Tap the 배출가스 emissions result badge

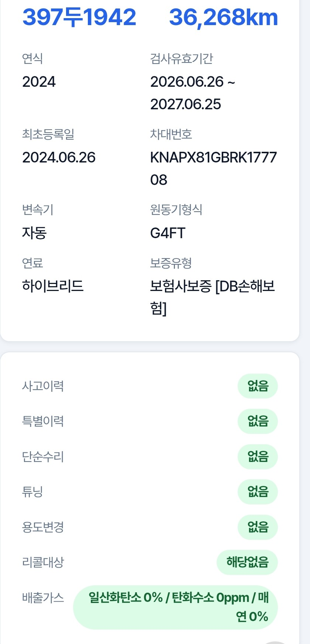point(175,607)
